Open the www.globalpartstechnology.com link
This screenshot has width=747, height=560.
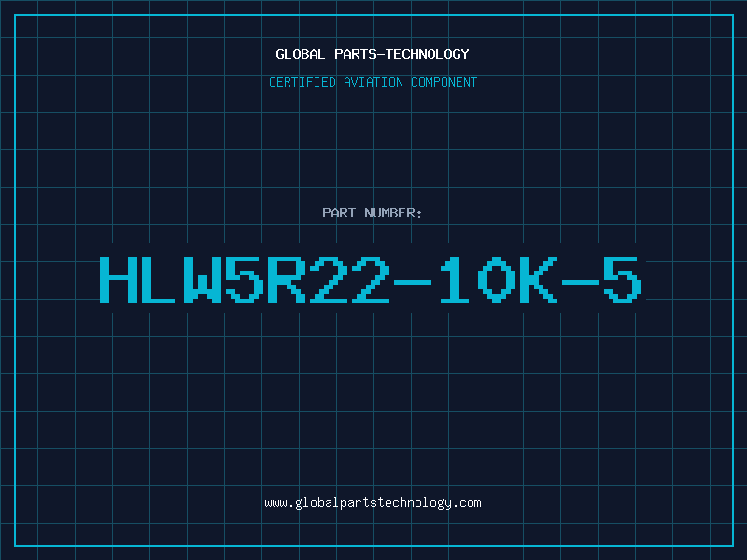coord(373,503)
